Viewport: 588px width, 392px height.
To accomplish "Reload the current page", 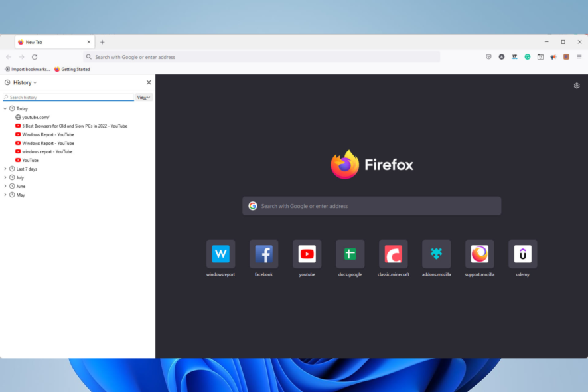I will (x=35, y=57).
